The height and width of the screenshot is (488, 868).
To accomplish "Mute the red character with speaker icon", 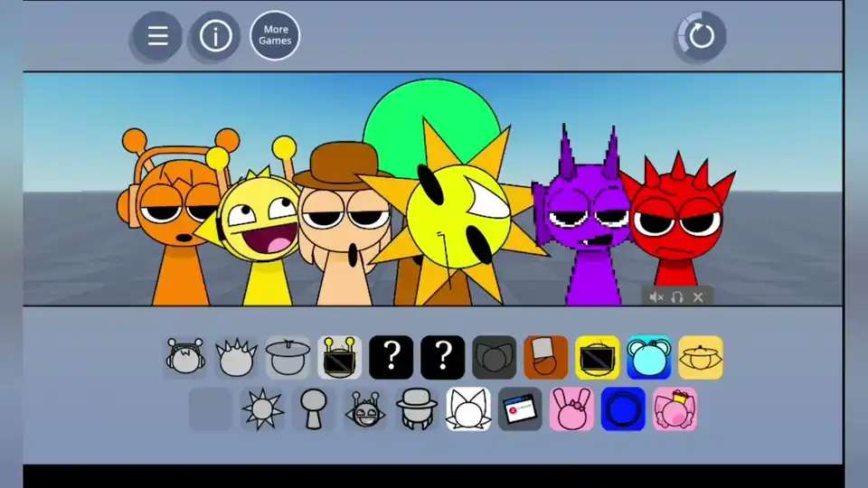I will (x=656, y=297).
